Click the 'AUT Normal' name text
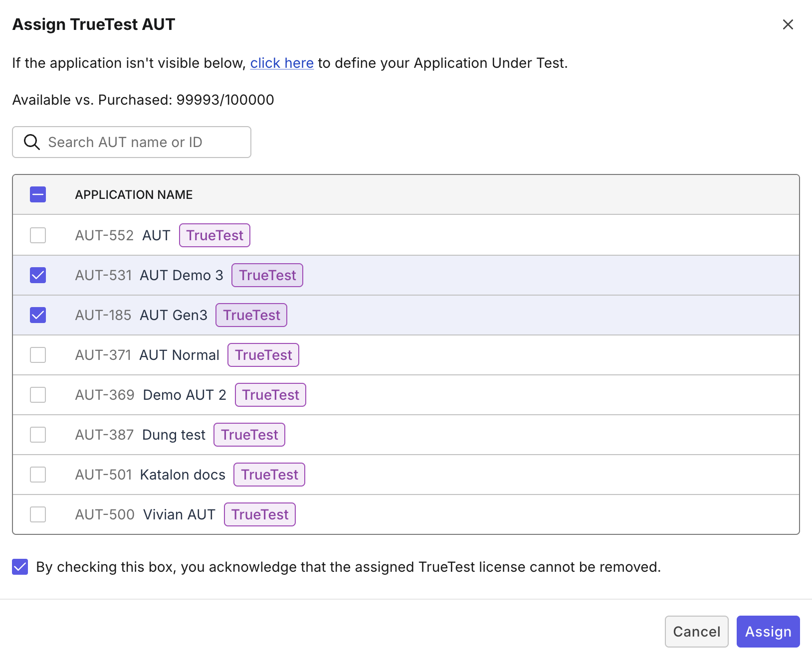The width and height of the screenshot is (812, 657). (x=180, y=355)
